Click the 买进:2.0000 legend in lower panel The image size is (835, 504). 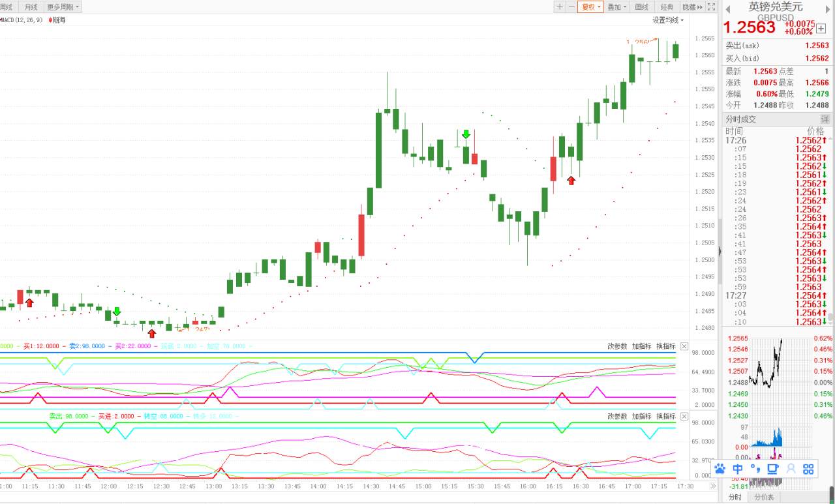116,416
